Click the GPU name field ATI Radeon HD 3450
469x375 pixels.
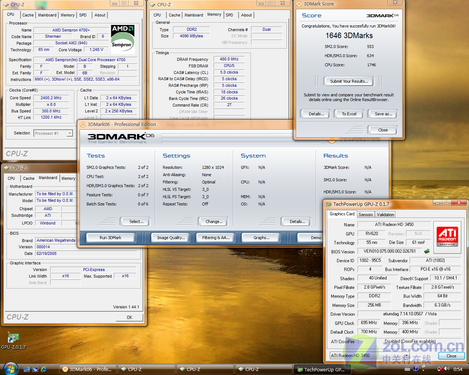pyautogui.click(x=394, y=225)
